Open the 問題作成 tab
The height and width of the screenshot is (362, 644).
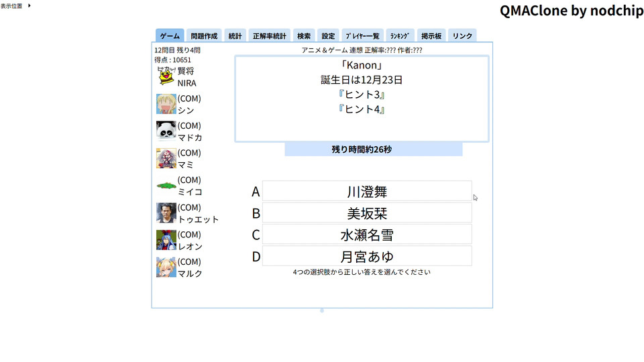(x=204, y=36)
